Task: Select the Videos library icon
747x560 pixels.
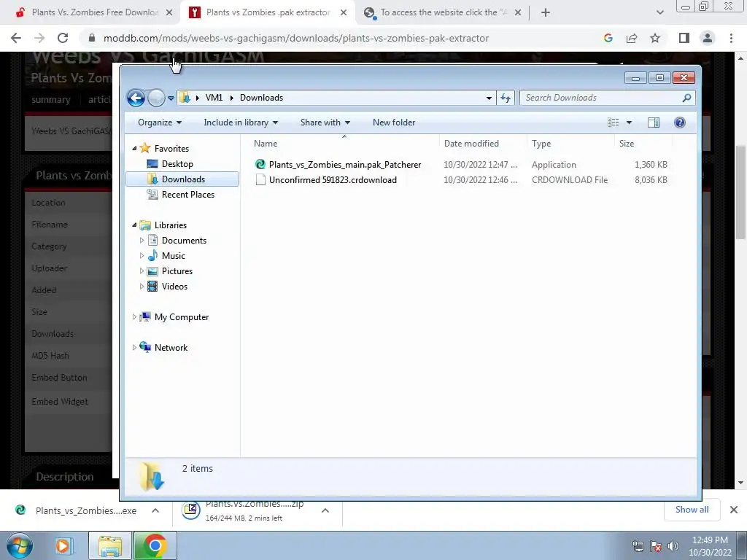Action: click(x=152, y=286)
